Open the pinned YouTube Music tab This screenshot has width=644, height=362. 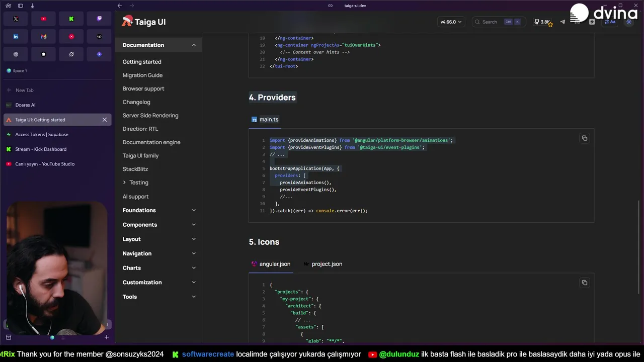tap(71, 37)
